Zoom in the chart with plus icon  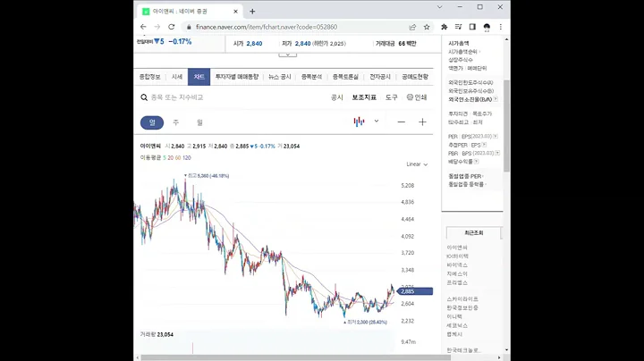tap(422, 122)
